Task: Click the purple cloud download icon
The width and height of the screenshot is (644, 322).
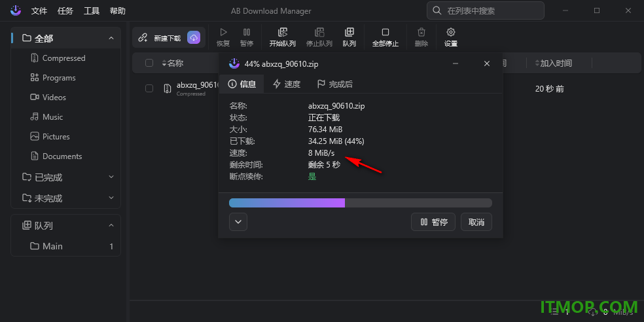Action: (x=194, y=37)
